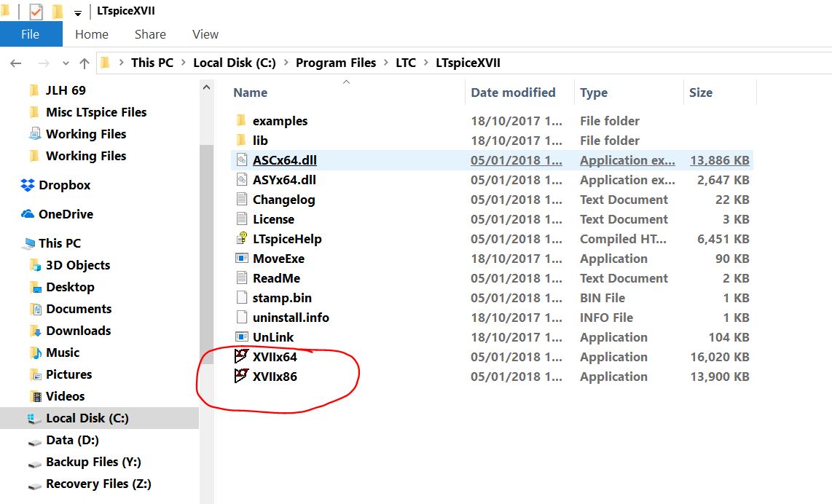This screenshot has height=504, width=832.
Task: Click the Compiled HT... type cell
Action: pyautogui.click(x=623, y=239)
